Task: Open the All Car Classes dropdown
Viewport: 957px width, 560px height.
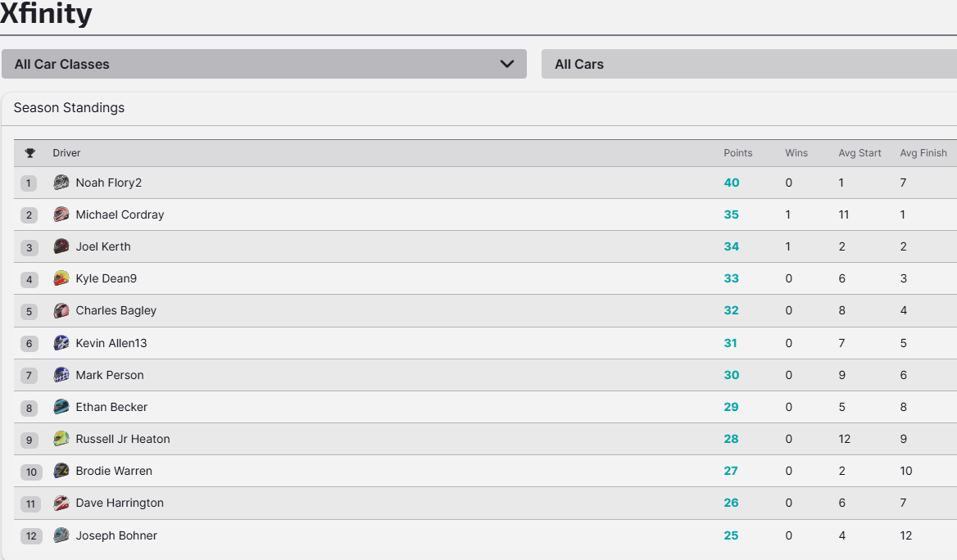Action: tap(264, 64)
